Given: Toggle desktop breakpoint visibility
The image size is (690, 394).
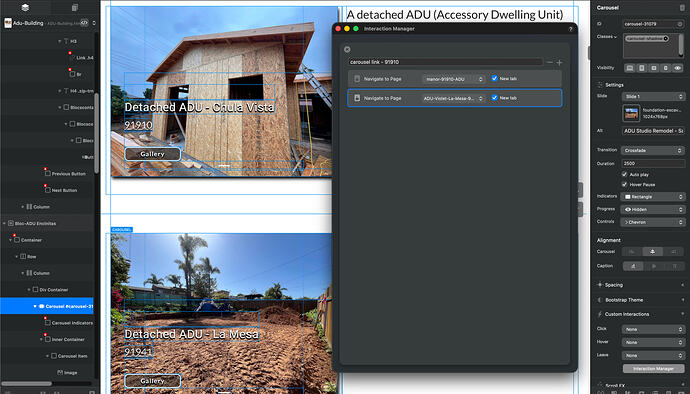Looking at the screenshot, I should coord(630,68).
